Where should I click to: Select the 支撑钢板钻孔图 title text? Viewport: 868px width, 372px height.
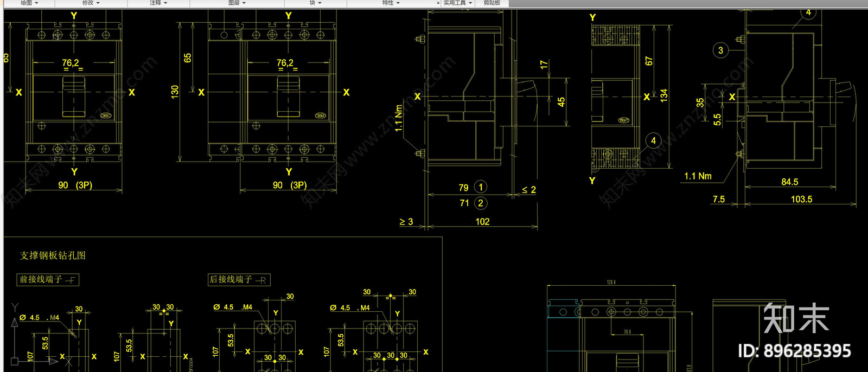(x=53, y=255)
